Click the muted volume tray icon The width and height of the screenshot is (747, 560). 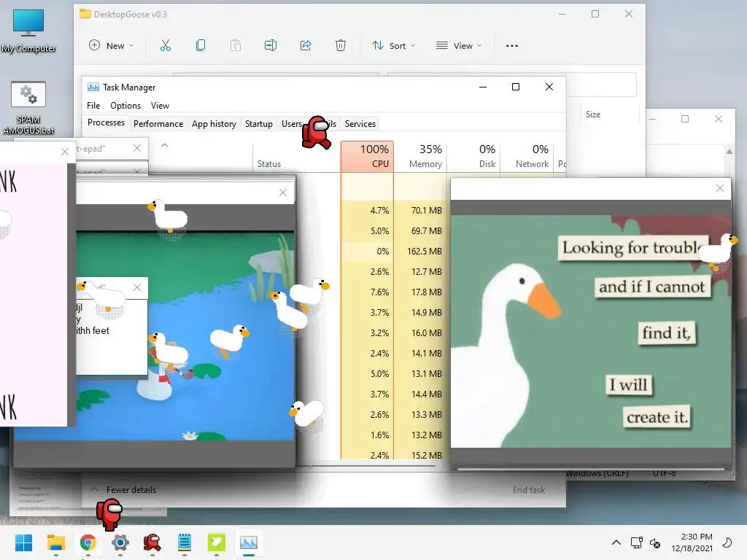(655, 542)
